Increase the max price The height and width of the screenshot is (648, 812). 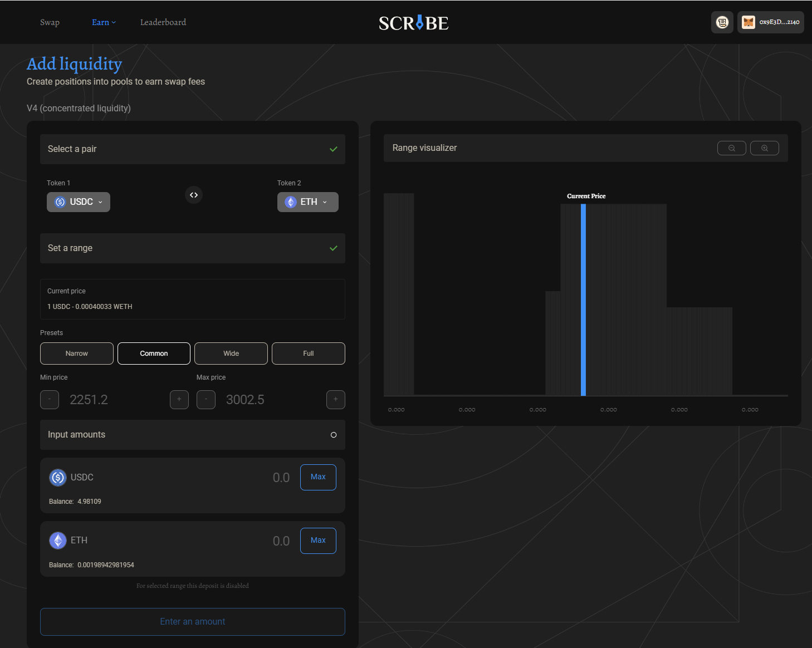[x=336, y=400]
